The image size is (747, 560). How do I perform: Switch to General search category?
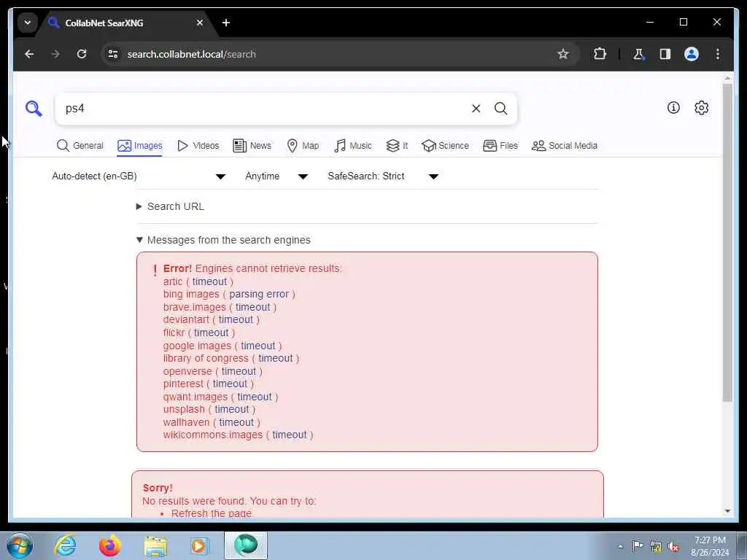tap(80, 146)
